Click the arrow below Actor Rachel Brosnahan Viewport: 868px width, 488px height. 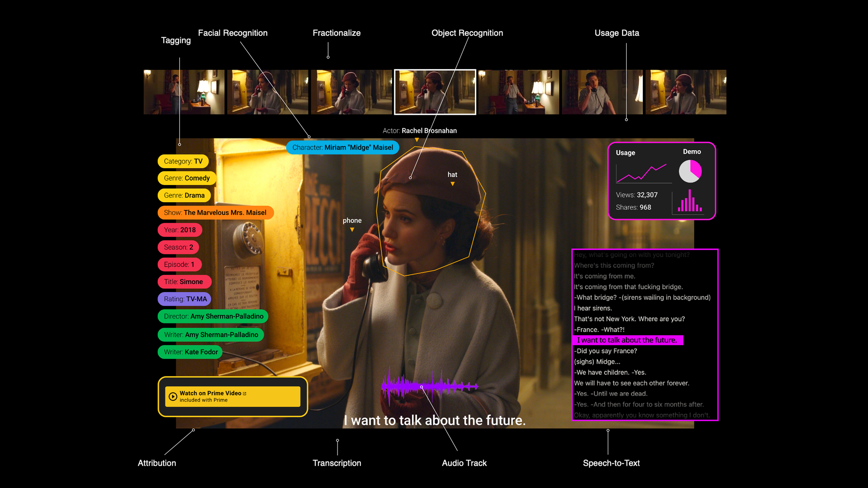[x=417, y=140]
